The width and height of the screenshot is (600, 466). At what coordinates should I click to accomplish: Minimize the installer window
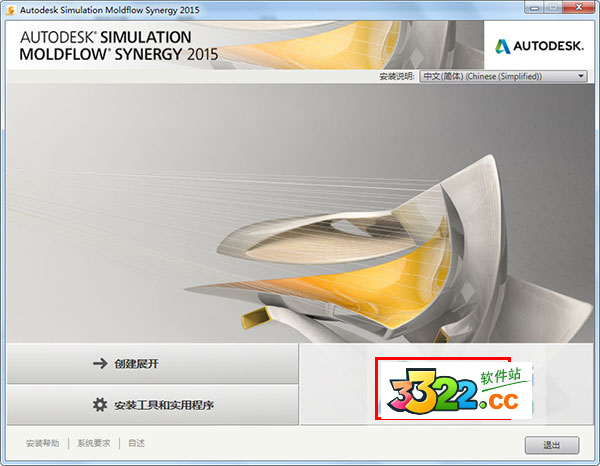pyautogui.click(x=534, y=7)
